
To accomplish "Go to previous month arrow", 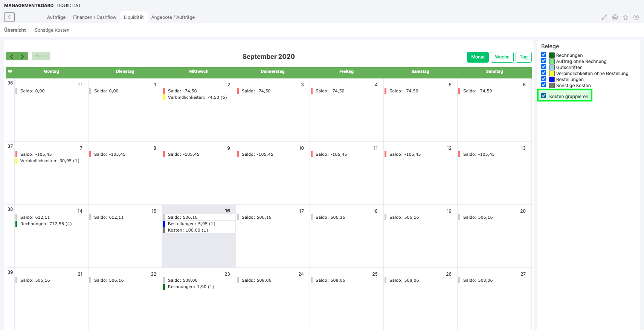I will (12, 56).
